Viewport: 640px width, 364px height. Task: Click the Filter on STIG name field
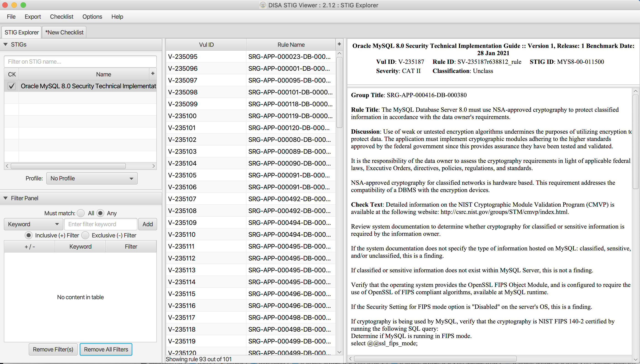80,62
